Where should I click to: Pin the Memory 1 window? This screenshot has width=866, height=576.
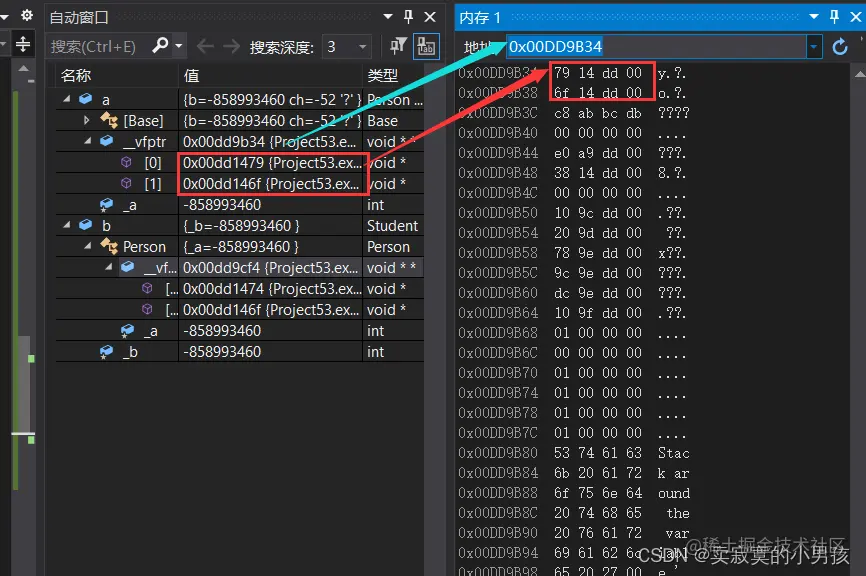(835, 17)
